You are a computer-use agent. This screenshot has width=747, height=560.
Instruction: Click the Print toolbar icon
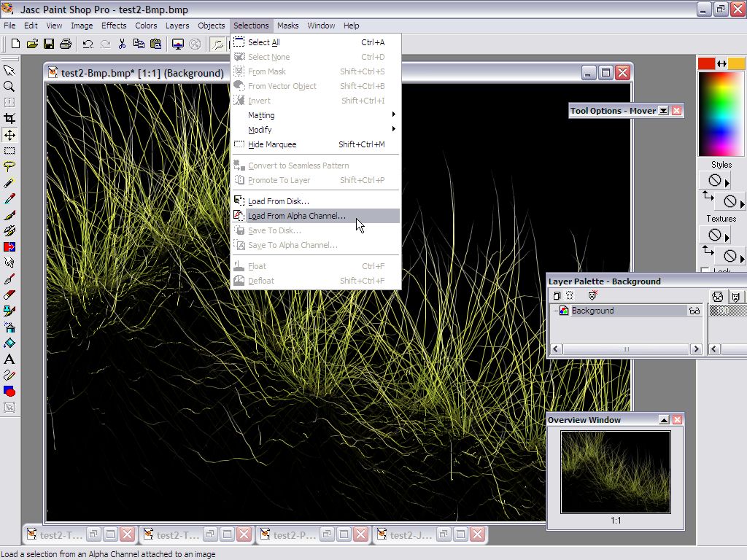(66, 44)
